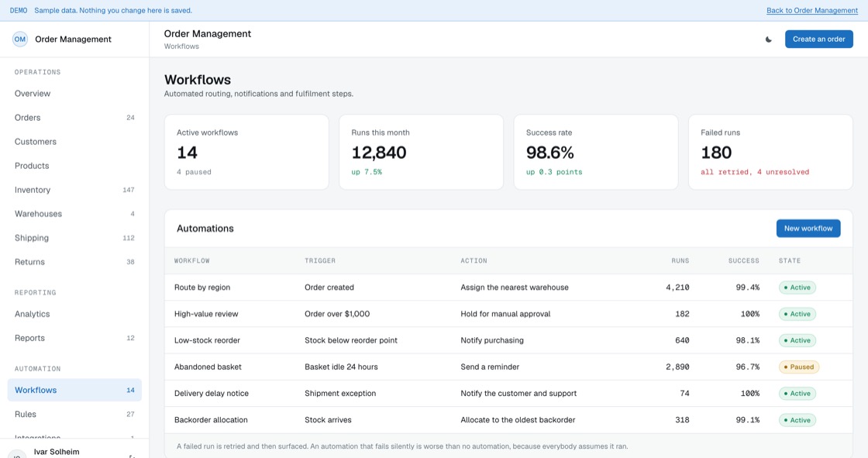
Task: Open the Low-stock reorder workflow
Action: tap(207, 340)
